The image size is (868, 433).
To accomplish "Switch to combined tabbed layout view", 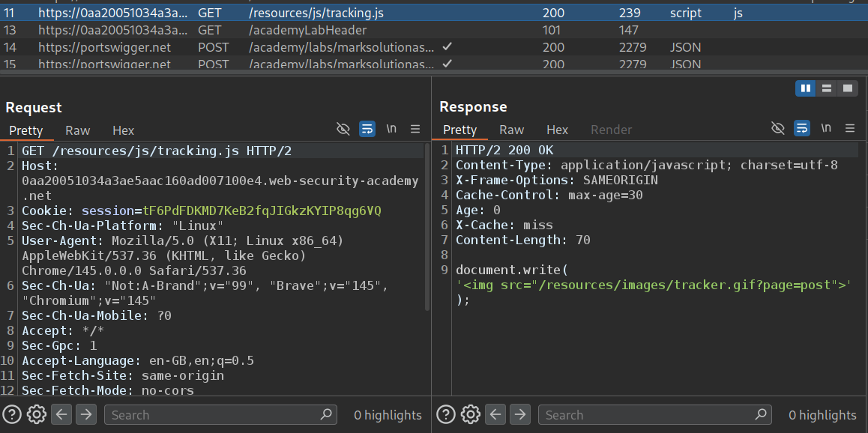I will (848, 88).
